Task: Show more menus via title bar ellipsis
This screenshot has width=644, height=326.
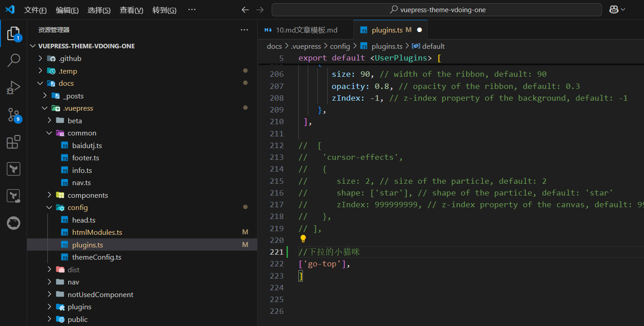Action: [x=192, y=9]
